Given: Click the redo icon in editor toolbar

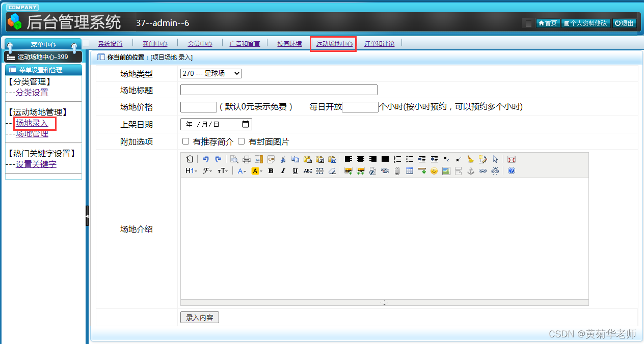Looking at the screenshot, I should click(219, 159).
